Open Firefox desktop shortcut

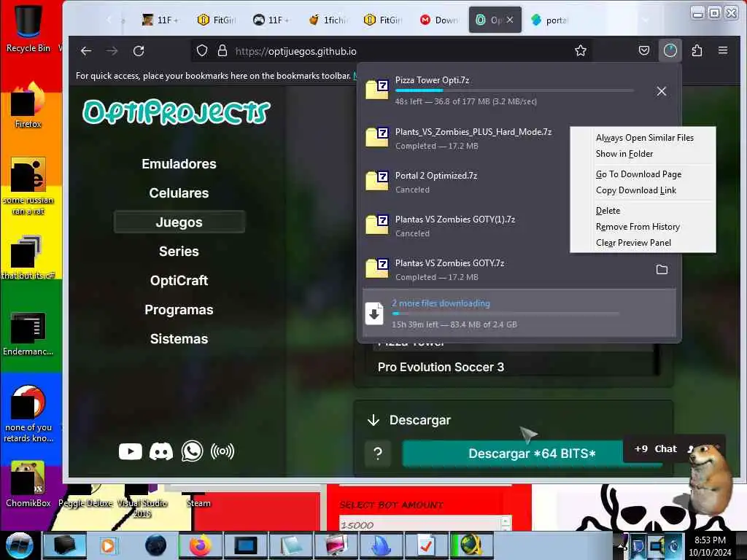click(28, 105)
